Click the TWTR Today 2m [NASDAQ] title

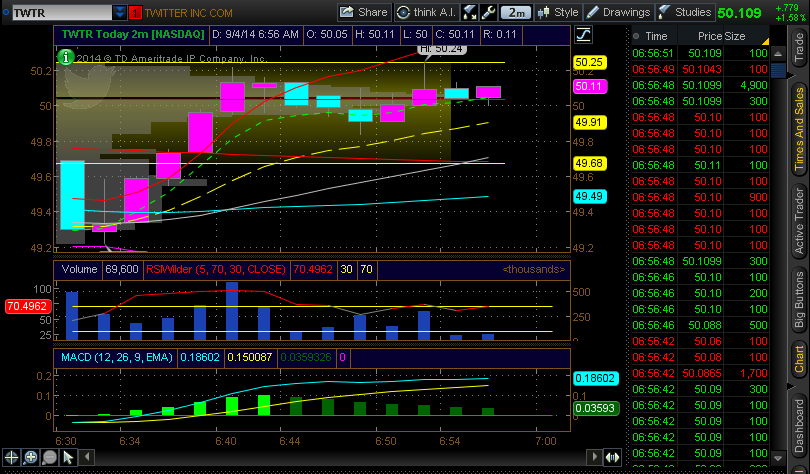(133, 35)
